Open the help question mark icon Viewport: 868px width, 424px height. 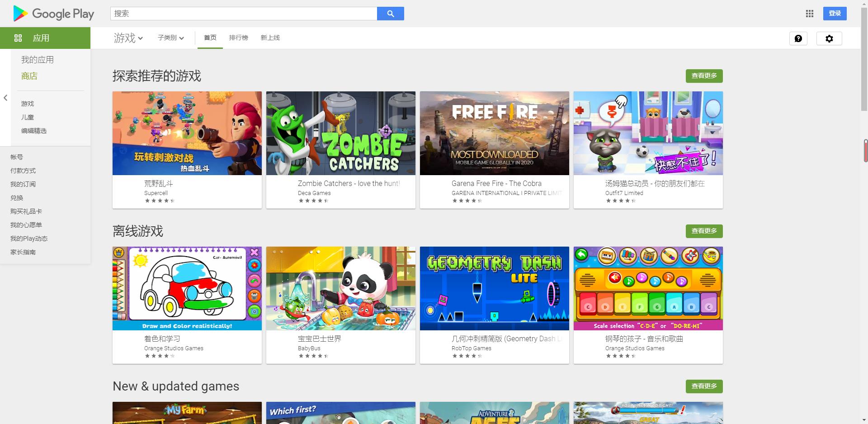(798, 38)
